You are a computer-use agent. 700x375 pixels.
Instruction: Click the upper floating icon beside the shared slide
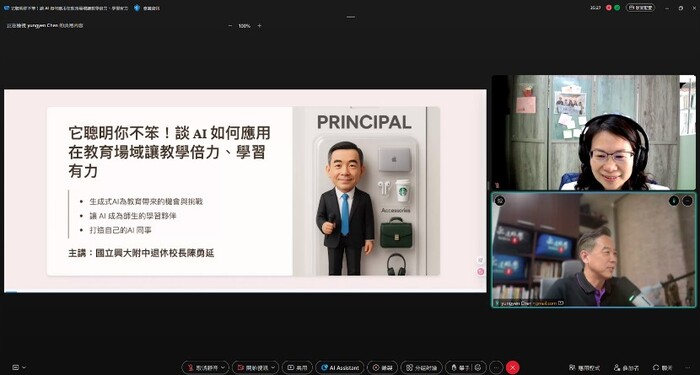click(481, 260)
